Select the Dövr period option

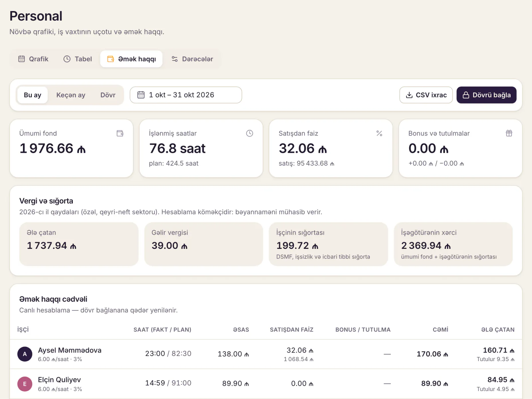pyautogui.click(x=108, y=95)
